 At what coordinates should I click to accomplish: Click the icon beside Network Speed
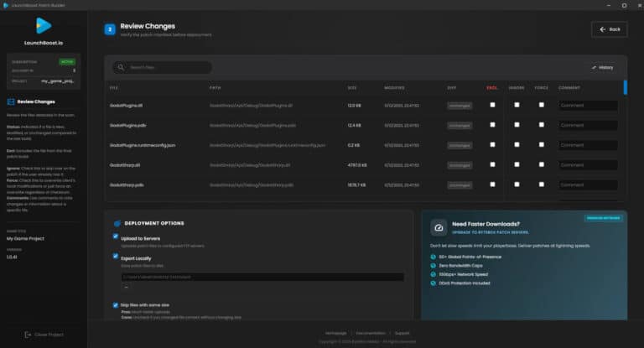click(x=433, y=274)
